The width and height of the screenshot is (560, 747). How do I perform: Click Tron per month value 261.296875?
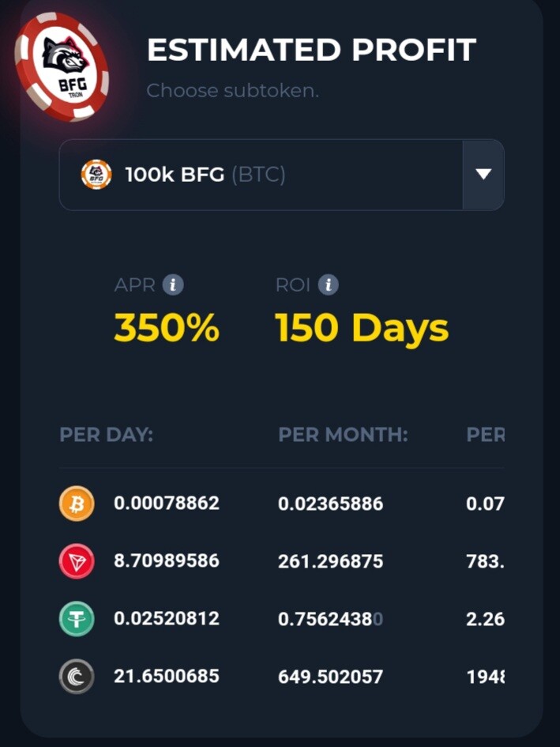click(330, 561)
